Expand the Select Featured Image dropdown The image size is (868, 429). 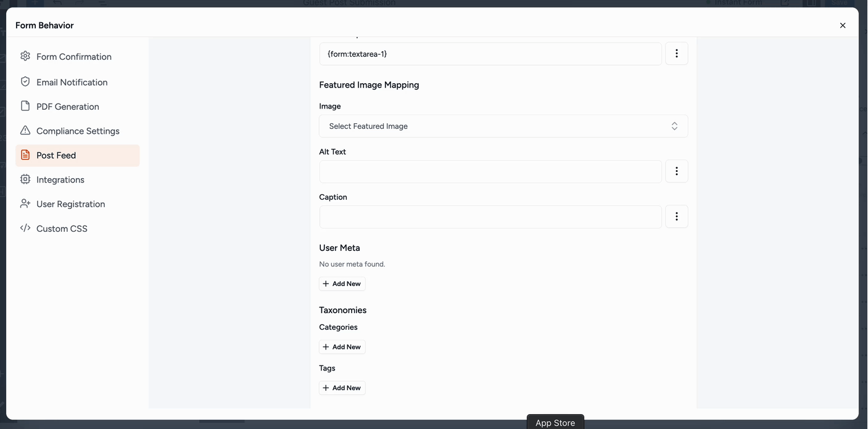(503, 126)
